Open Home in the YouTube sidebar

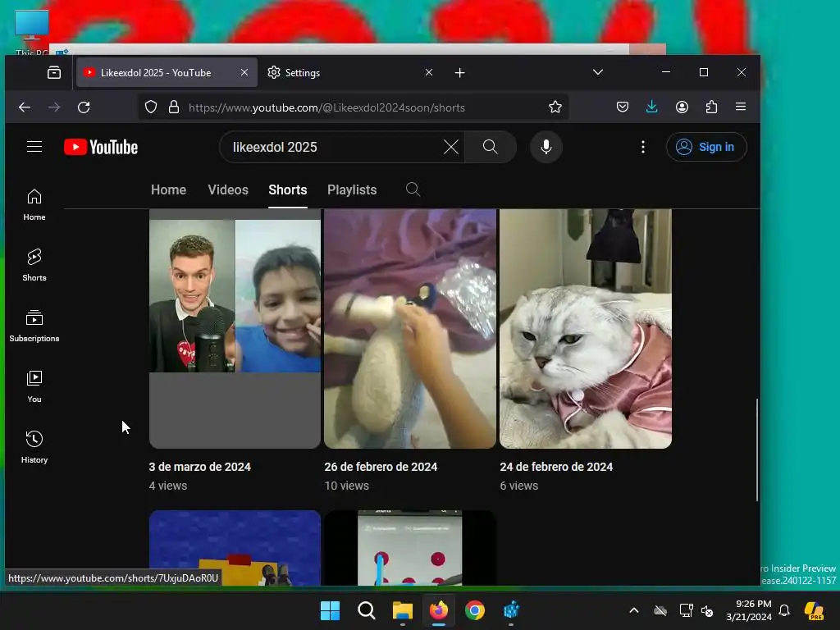[34, 204]
